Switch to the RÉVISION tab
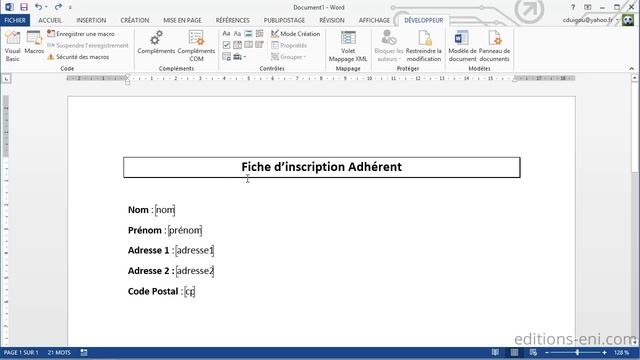 [x=332, y=20]
